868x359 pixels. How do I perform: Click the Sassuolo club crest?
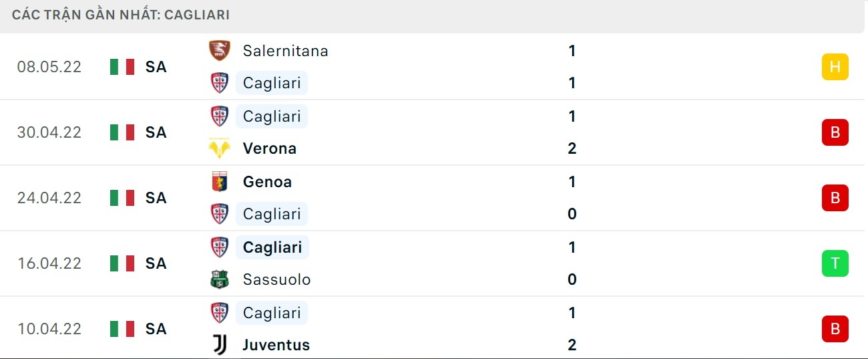pyautogui.click(x=219, y=279)
